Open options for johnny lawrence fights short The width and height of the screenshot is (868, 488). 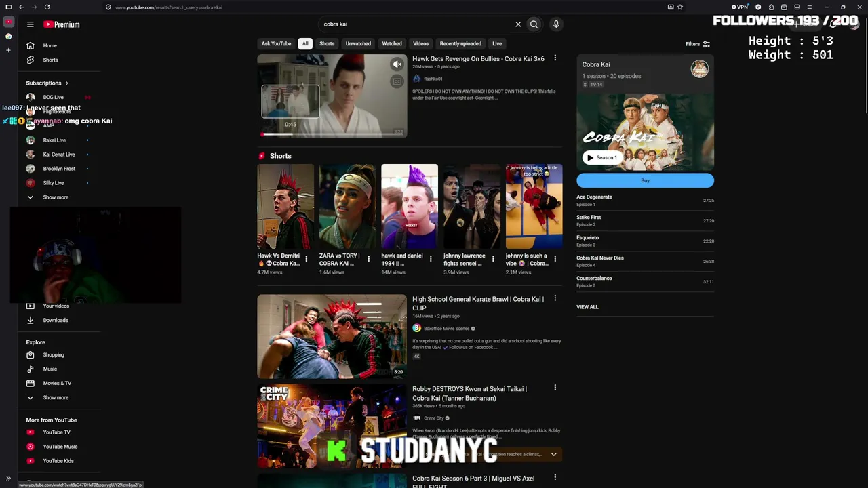(x=493, y=259)
